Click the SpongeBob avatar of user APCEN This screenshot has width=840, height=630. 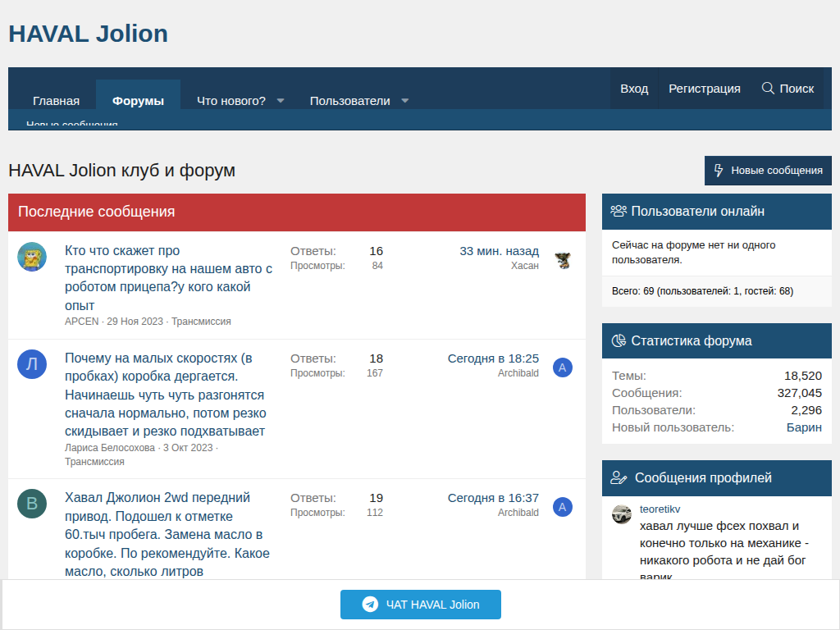[32, 257]
